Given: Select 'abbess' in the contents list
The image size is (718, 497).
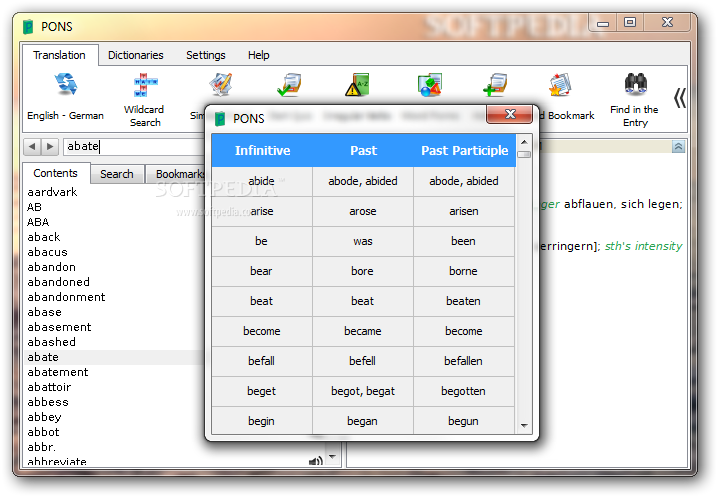Looking at the screenshot, I should [x=48, y=402].
